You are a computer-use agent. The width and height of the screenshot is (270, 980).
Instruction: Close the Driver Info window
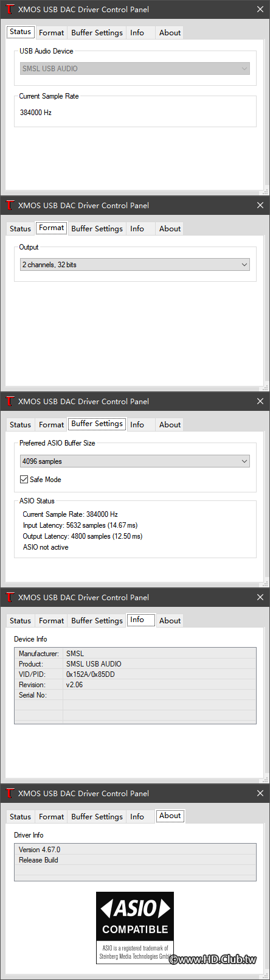260,794
